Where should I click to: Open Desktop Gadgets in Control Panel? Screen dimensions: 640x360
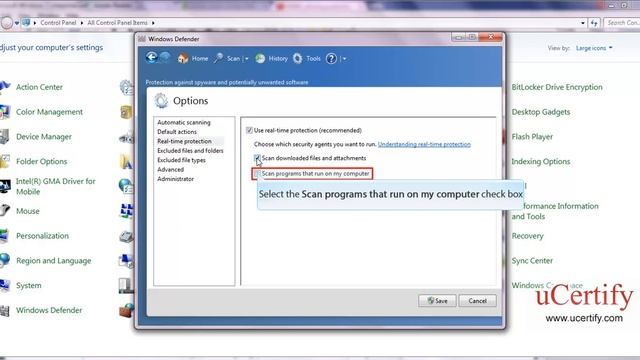click(x=541, y=112)
